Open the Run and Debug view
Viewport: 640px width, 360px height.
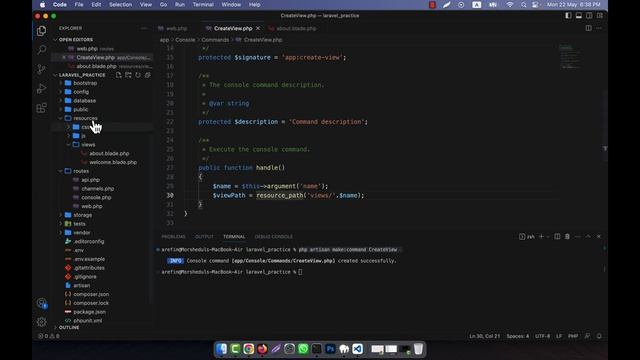(41, 89)
